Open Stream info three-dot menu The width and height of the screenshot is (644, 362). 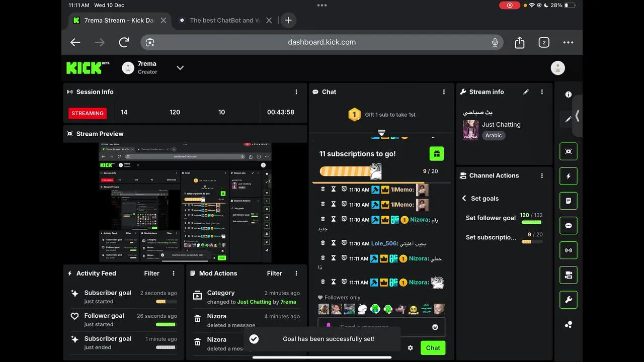tap(542, 92)
